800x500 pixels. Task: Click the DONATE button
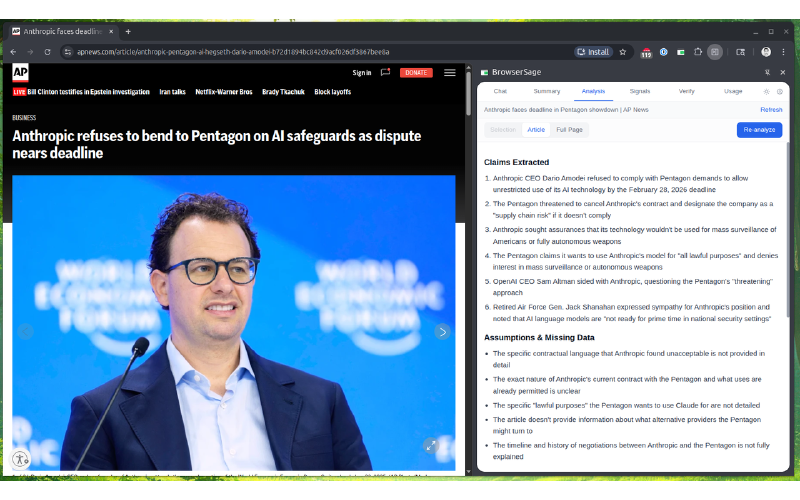click(x=416, y=73)
